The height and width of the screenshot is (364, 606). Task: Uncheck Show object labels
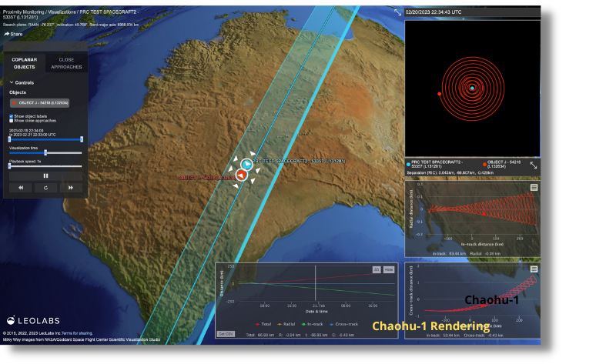11,116
